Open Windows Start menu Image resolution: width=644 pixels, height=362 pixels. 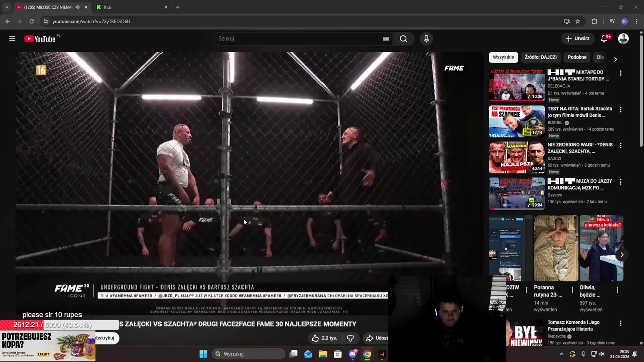click(x=203, y=354)
